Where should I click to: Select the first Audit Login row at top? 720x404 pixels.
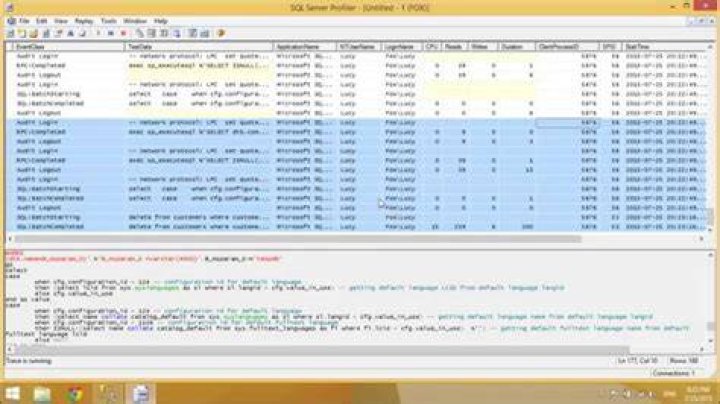click(356, 56)
